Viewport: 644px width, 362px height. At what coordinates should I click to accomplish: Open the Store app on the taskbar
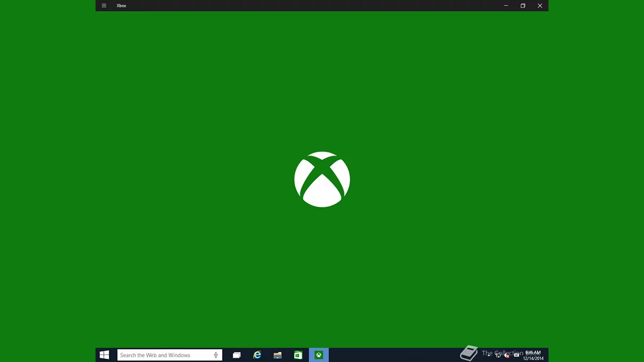[x=298, y=355]
